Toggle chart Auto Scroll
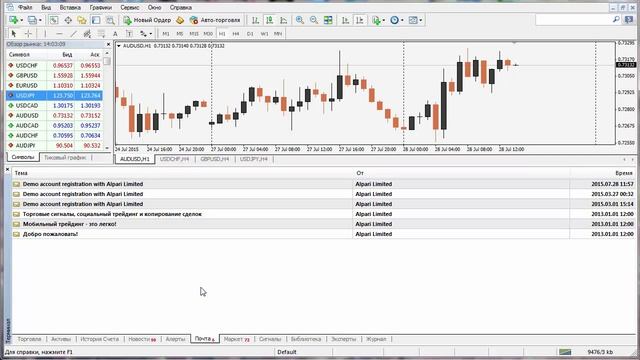This screenshot has height=360, width=640. coord(345,20)
